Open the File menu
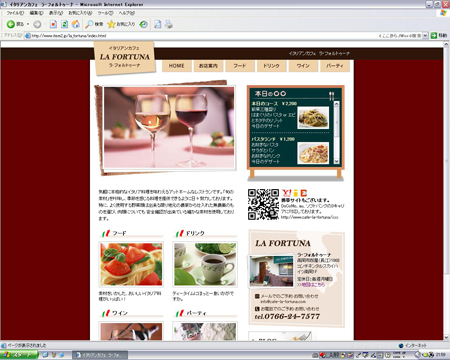The image size is (450, 360). (15, 13)
